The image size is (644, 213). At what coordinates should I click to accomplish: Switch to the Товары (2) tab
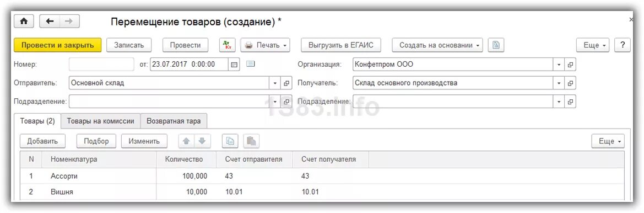[37, 121]
